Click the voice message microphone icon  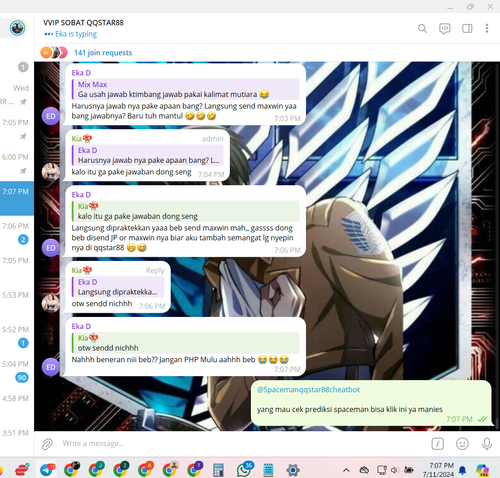(x=487, y=444)
